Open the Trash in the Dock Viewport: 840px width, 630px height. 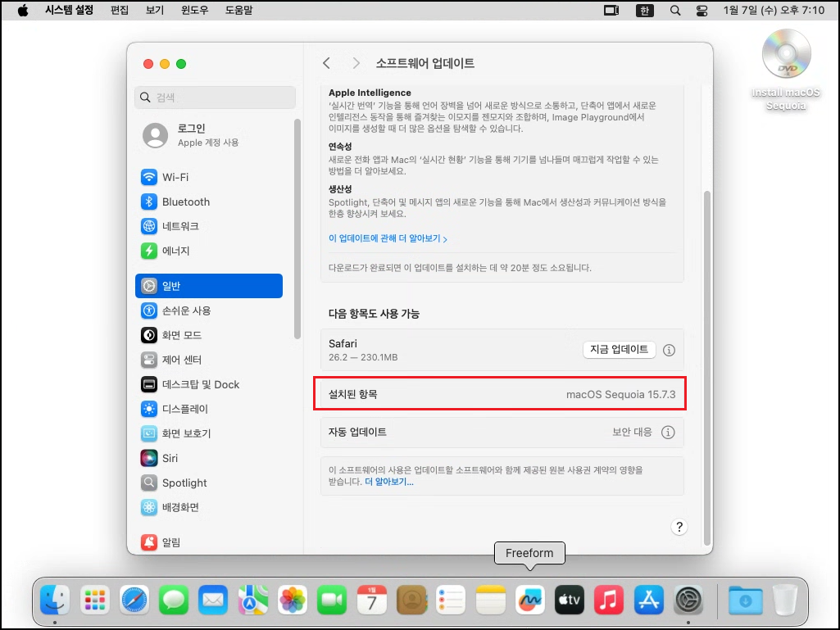tap(785, 600)
